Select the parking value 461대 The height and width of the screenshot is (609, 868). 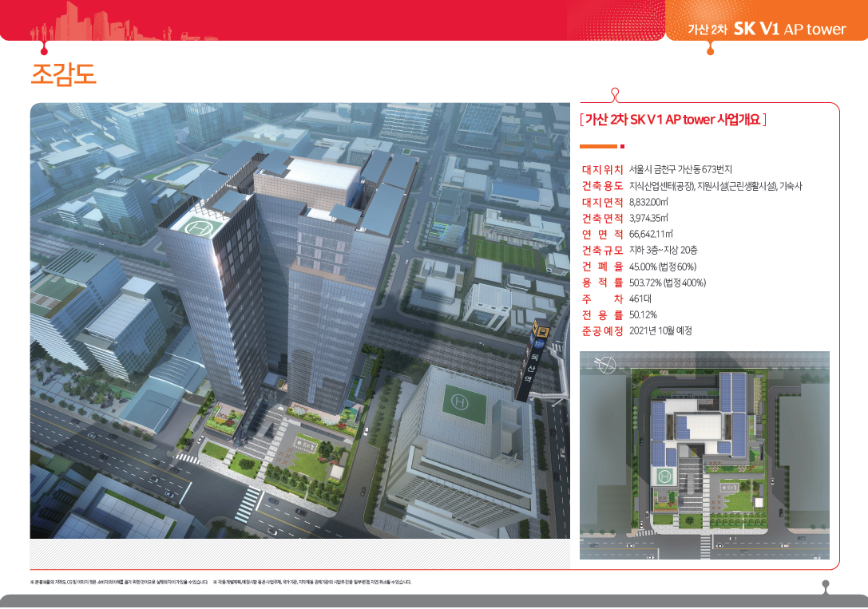(x=640, y=299)
